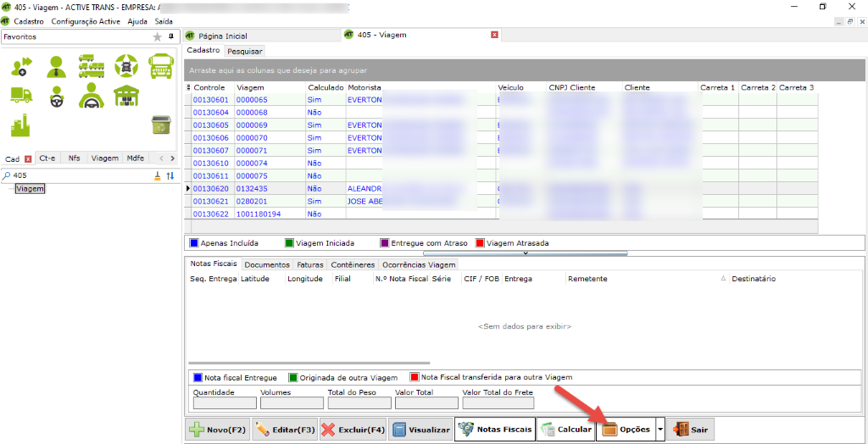The image size is (868, 444).
Task: Toggle the pin icon on Favoritos panel
Action: 170,37
